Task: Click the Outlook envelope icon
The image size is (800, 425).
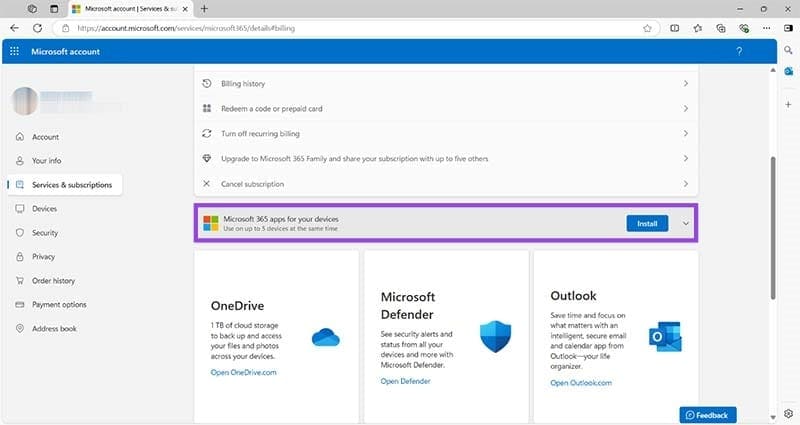Action: (665, 337)
